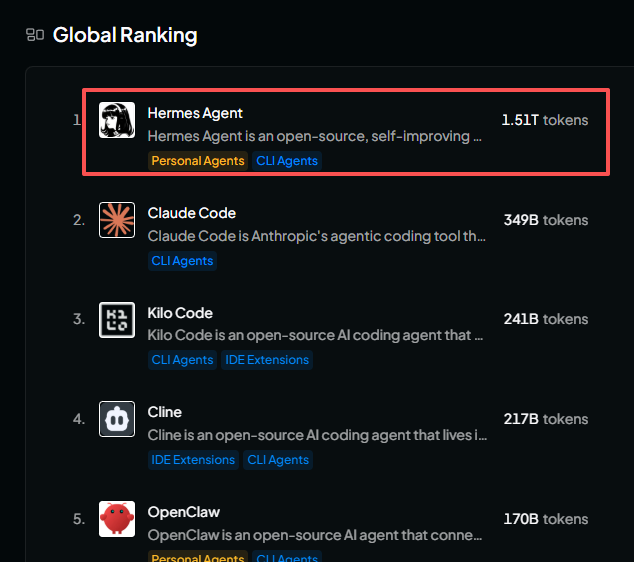Click rank number 4. beside Cline

(79, 419)
